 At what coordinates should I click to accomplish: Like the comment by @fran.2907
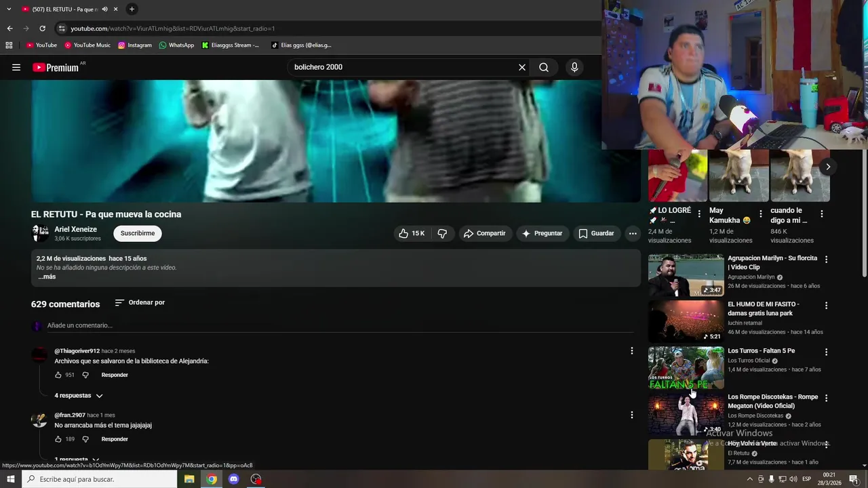click(58, 439)
